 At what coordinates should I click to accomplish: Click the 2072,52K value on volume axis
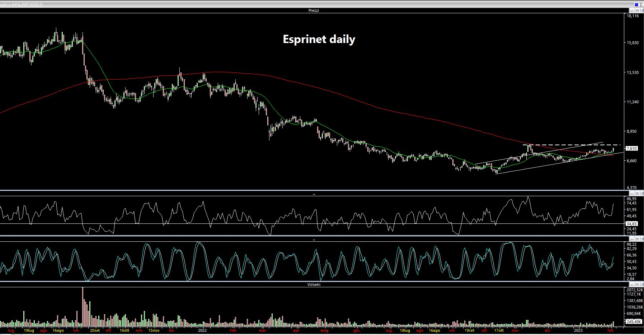point(634,290)
